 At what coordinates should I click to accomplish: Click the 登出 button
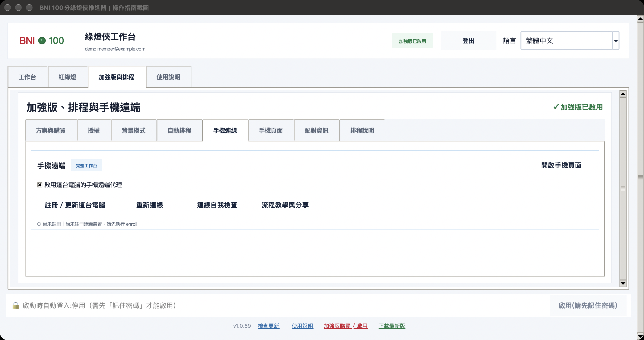coord(468,41)
